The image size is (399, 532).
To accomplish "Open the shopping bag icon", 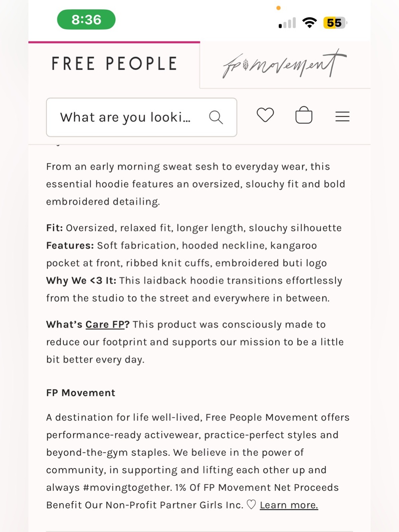I will pos(304,115).
